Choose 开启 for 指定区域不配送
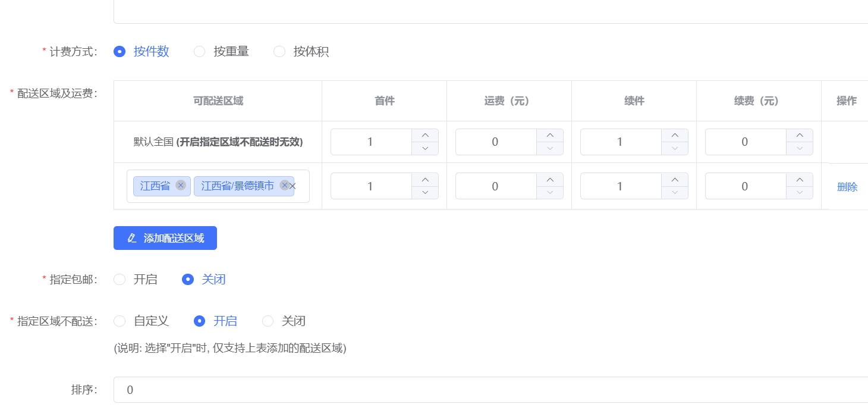Screen dimensions: 868x407 click(x=216, y=321)
